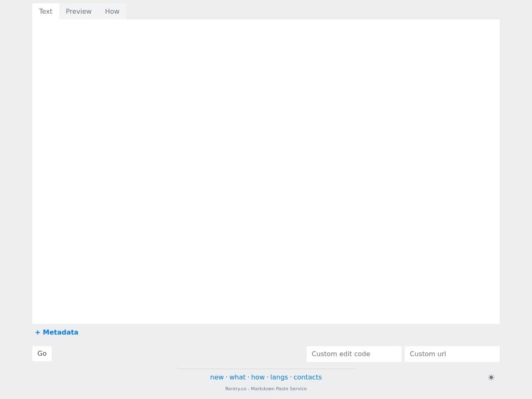
Task: Toggle the dark mode sun icon
Action: click(x=491, y=377)
